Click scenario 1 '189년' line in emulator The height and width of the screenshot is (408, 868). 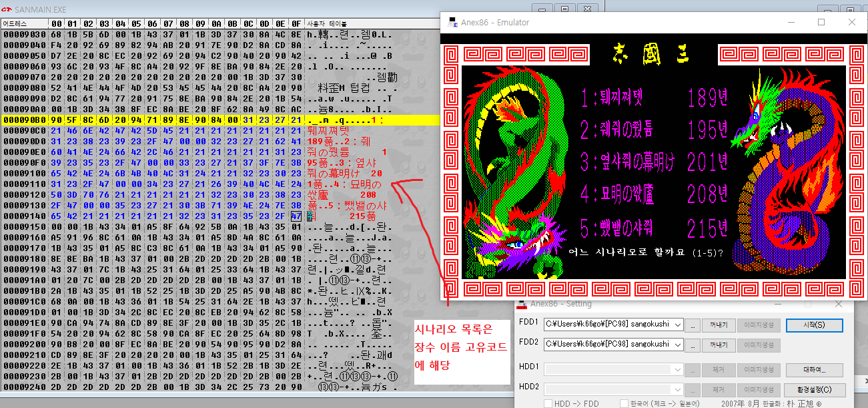click(654, 99)
